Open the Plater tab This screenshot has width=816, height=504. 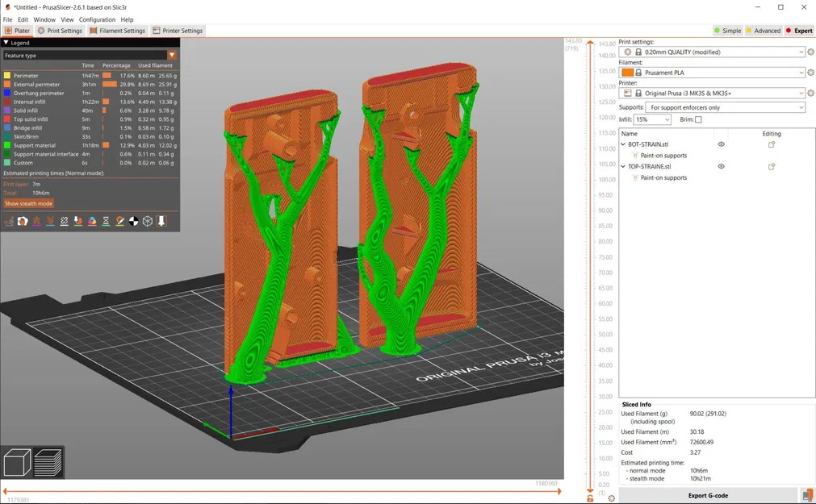click(x=18, y=31)
